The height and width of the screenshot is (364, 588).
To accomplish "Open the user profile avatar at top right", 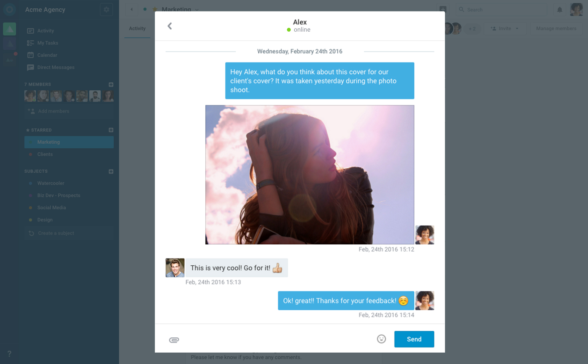I will 577,10.
